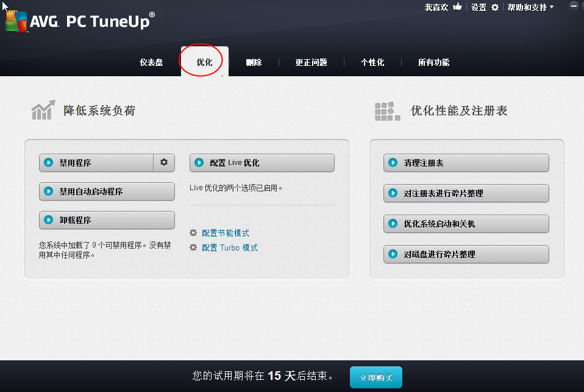Launch 对磁盘进行碎片整理
This screenshot has height=392, width=584.
point(466,254)
